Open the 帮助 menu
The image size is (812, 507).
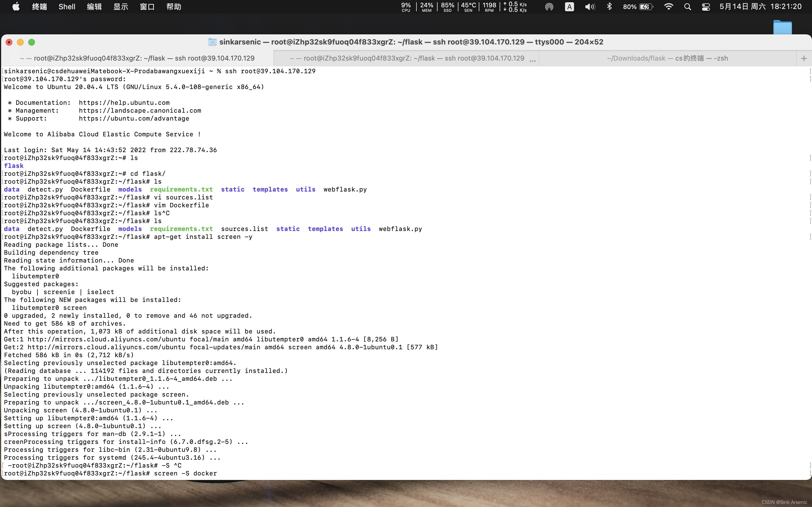click(x=173, y=7)
